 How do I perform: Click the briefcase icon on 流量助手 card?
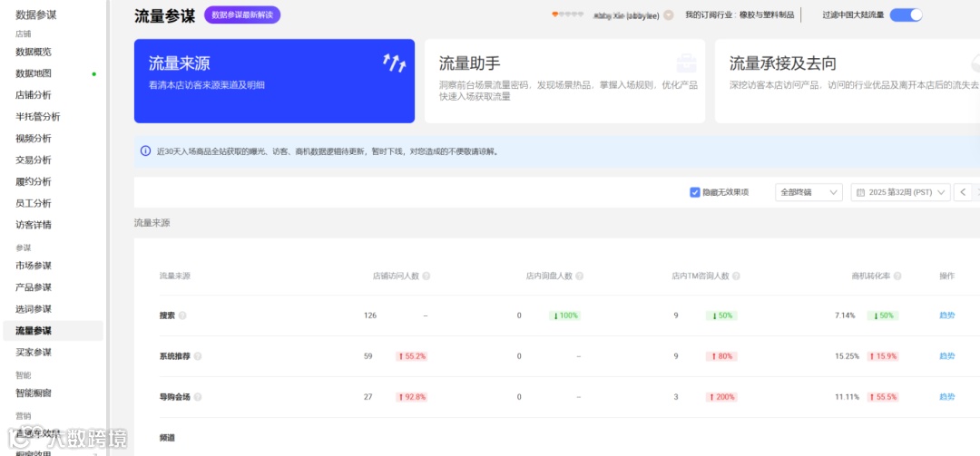686,63
